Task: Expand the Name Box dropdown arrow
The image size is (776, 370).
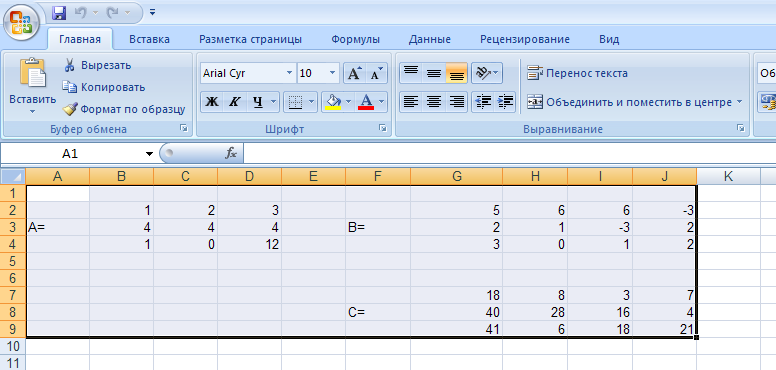Action: pyautogui.click(x=149, y=154)
